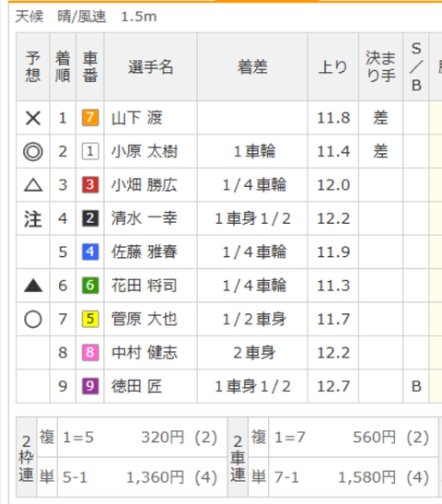Click the 11.7 time for 菅原 大也
The height and width of the screenshot is (504, 442).
click(x=333, y=319)
